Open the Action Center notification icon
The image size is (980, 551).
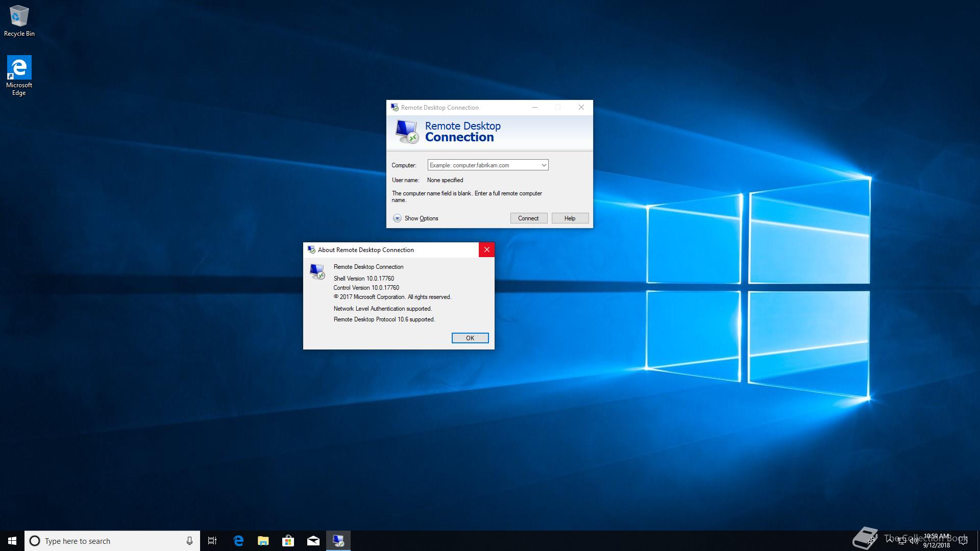(963, 541)
